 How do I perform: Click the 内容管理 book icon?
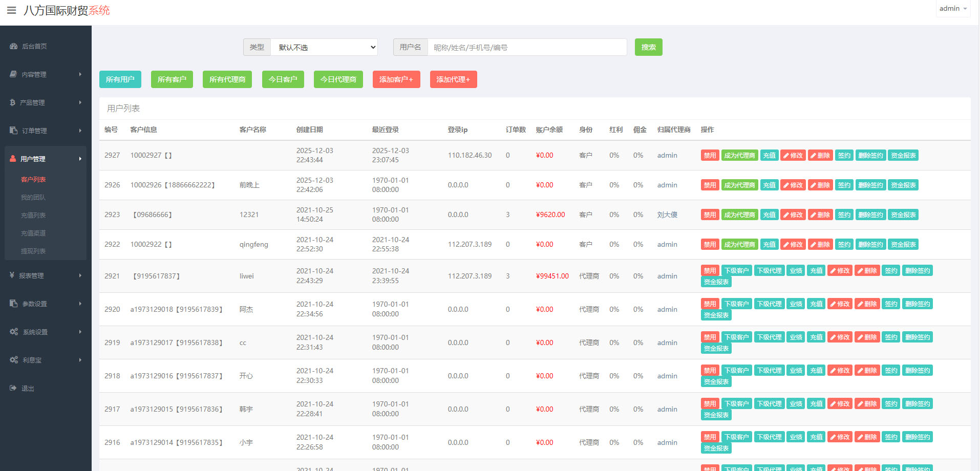point(13,74)
